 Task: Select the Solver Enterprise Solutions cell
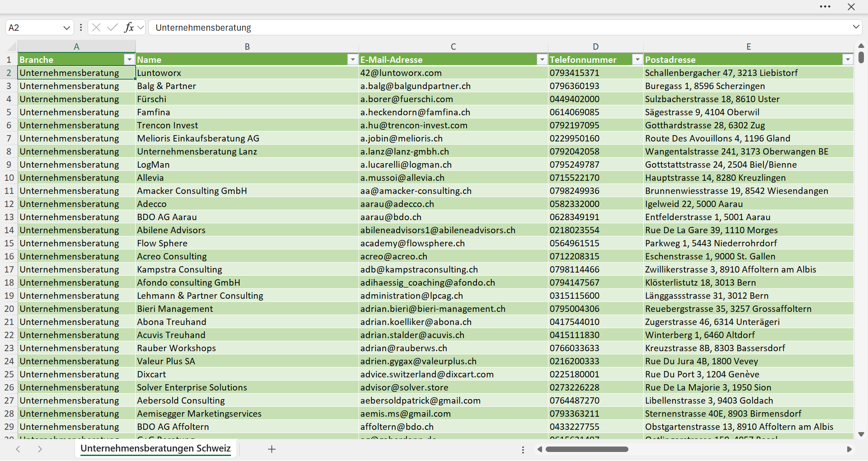point(247,387)
